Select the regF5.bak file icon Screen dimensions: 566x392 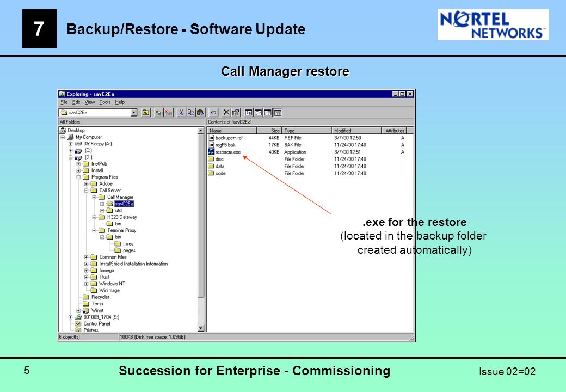point(212,145)
